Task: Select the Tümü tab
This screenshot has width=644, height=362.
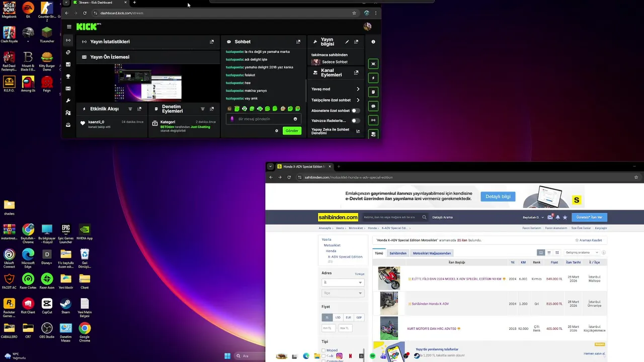Action: pyautogui.click(x=379, y=253)
